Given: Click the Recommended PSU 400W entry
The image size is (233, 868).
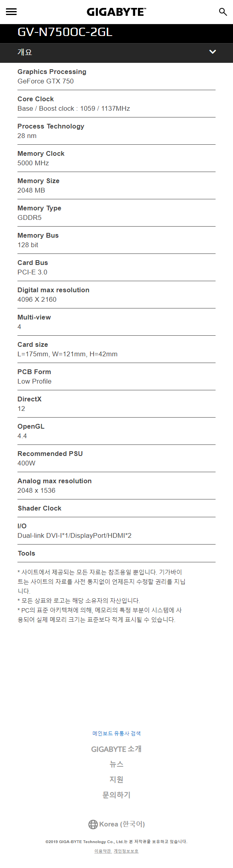Looking at the screenshot, I should click(x=116, y=458).
